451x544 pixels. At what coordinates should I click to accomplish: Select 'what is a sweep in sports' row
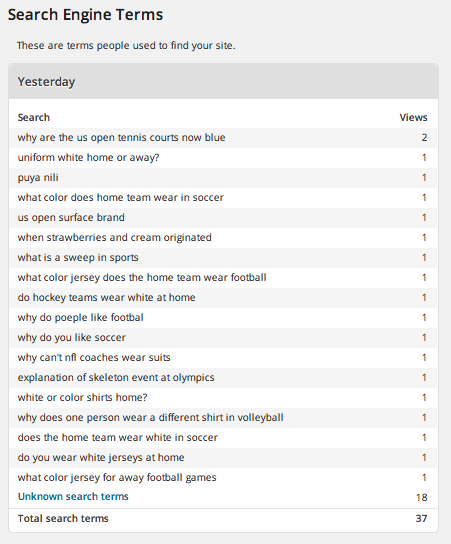[x=223, y=257]
